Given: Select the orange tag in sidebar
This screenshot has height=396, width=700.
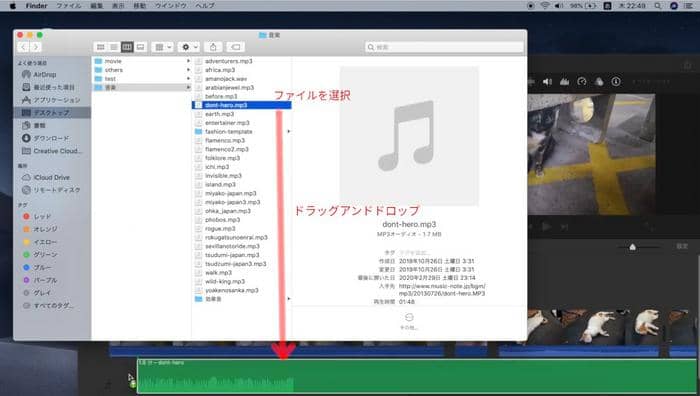Looking at the screenshot, I should point(40,229).
